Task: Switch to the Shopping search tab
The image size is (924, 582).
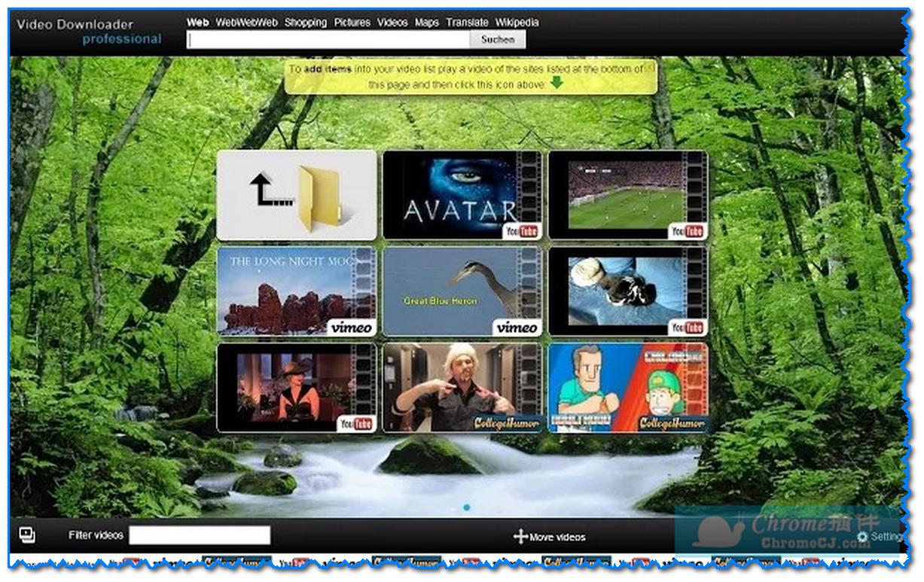Action: coord(306,23)
